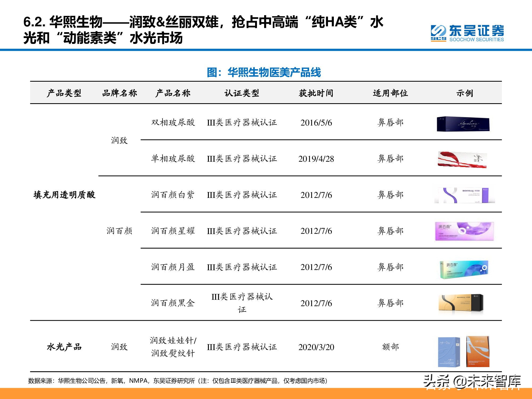Viewport: 532px width, 399px height.
Task: Click the teal 润百颜月盈 product image
Action: pos(464,269)
